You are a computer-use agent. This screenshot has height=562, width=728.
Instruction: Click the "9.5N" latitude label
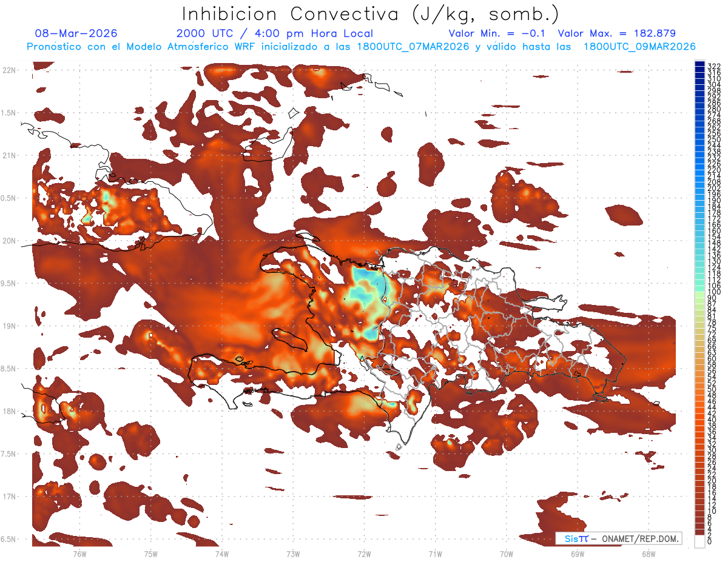9,283
